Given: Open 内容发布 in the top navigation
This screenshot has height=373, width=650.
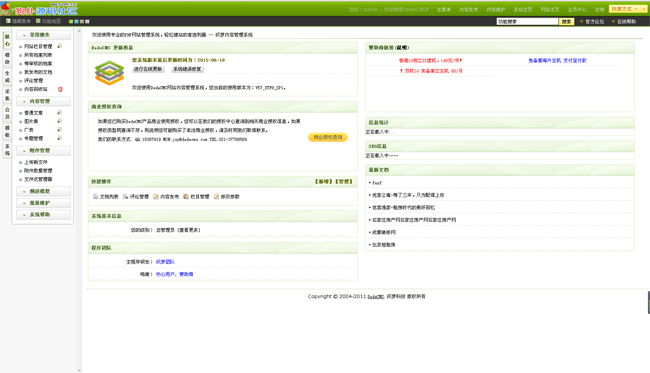Looking at the screenshot, I should coord(468,10).
